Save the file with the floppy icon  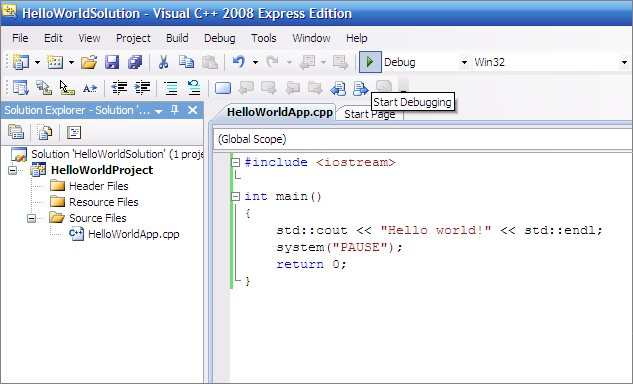pyautogui.click(x=112, y=62)
